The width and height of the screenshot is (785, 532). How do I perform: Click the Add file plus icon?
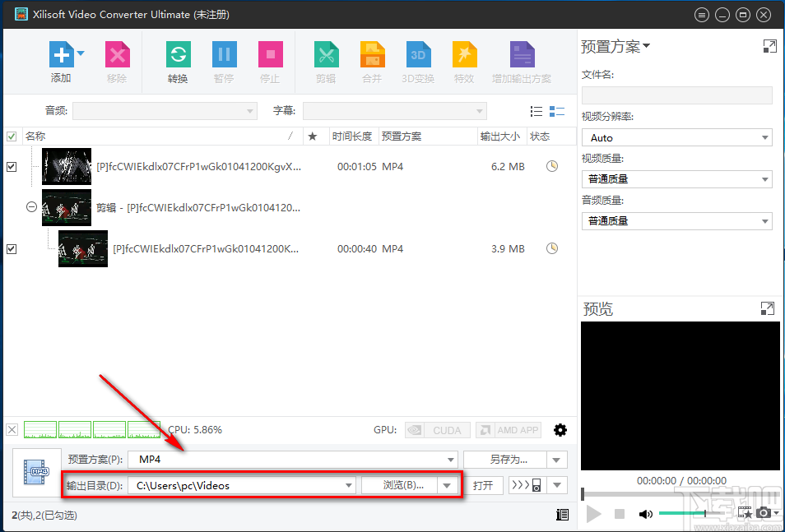61,54
